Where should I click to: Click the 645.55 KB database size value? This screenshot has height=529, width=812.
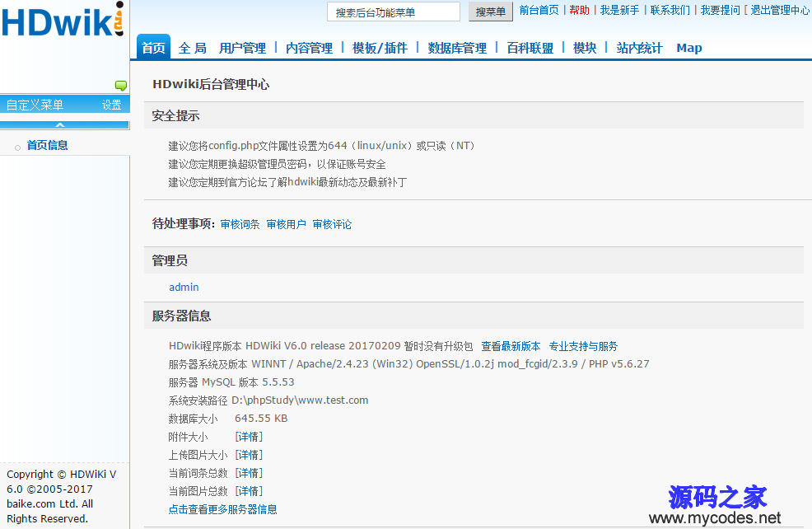click(261, 419)
